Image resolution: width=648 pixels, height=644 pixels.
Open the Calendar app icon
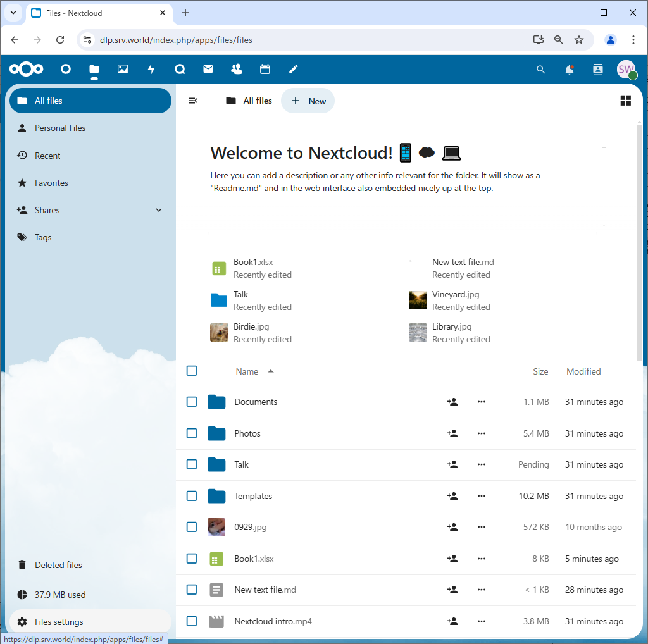click(265, 69)
